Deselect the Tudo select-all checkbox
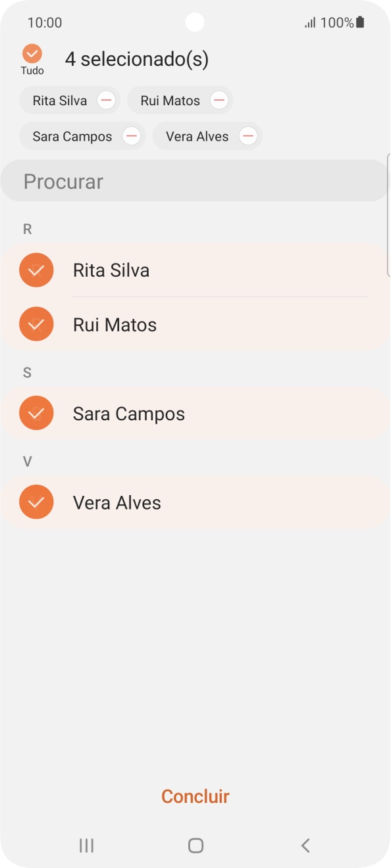Screen dimensions: 391x868 coord(32,54)
